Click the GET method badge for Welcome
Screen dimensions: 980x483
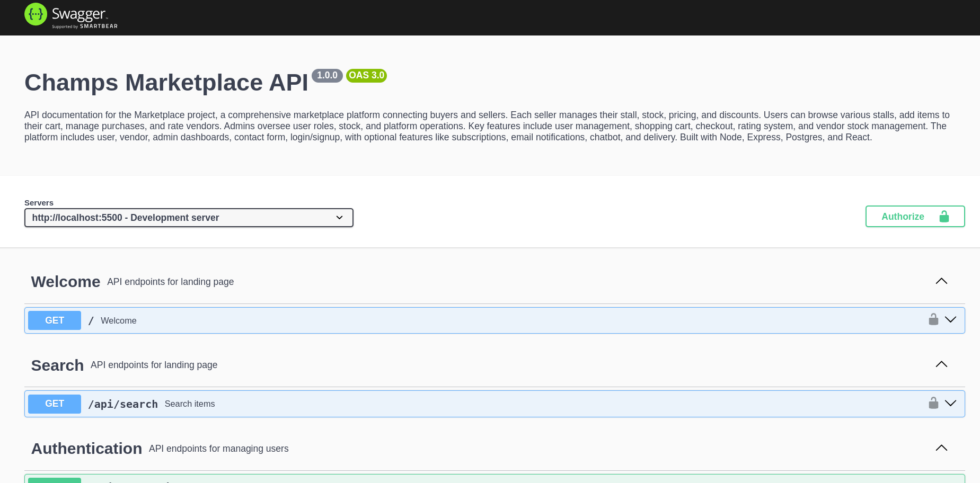pyautogui.click(x=55, y=320)
